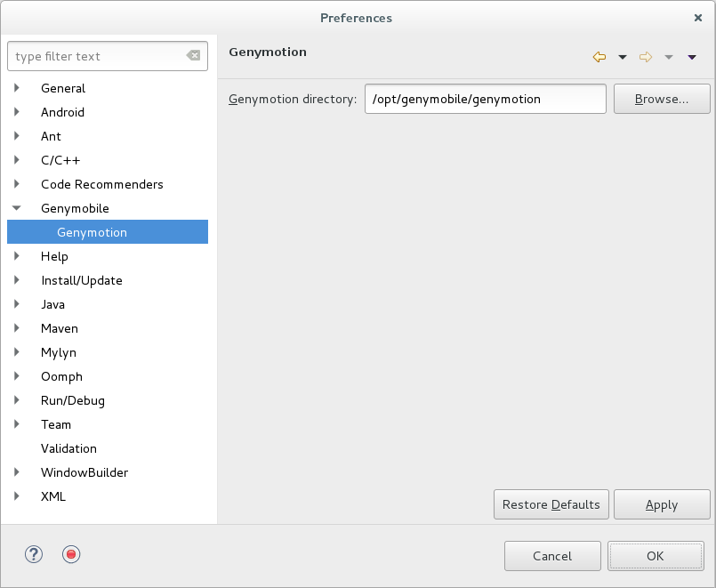Select the Ant preferences category
This screenshot has height=588, width=716.
coord(51,136)
